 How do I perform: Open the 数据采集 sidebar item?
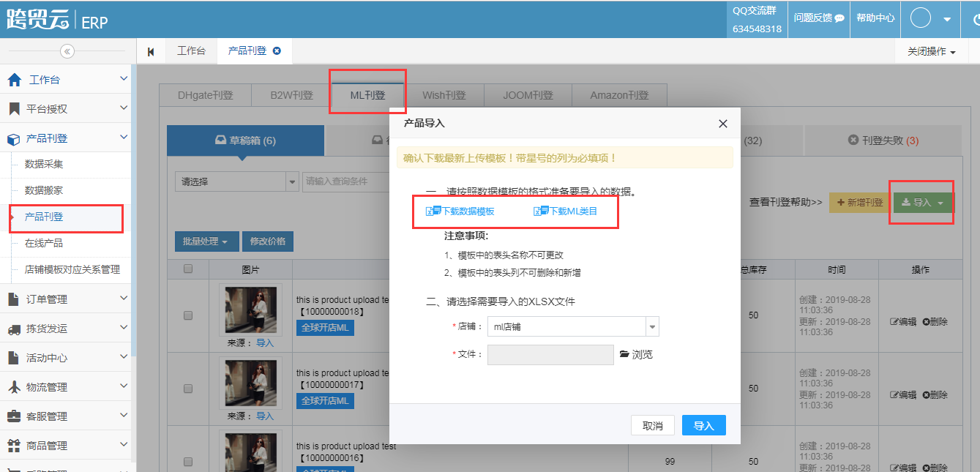44,164
